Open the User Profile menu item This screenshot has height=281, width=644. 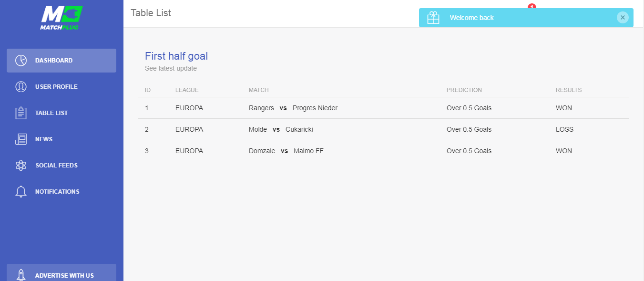(61, 87)
